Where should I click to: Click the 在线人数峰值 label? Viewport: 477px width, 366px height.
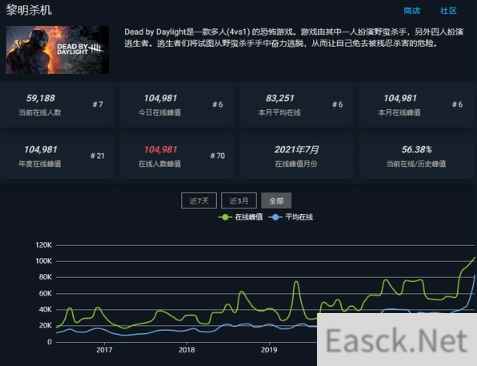click(x=160, y=164)
